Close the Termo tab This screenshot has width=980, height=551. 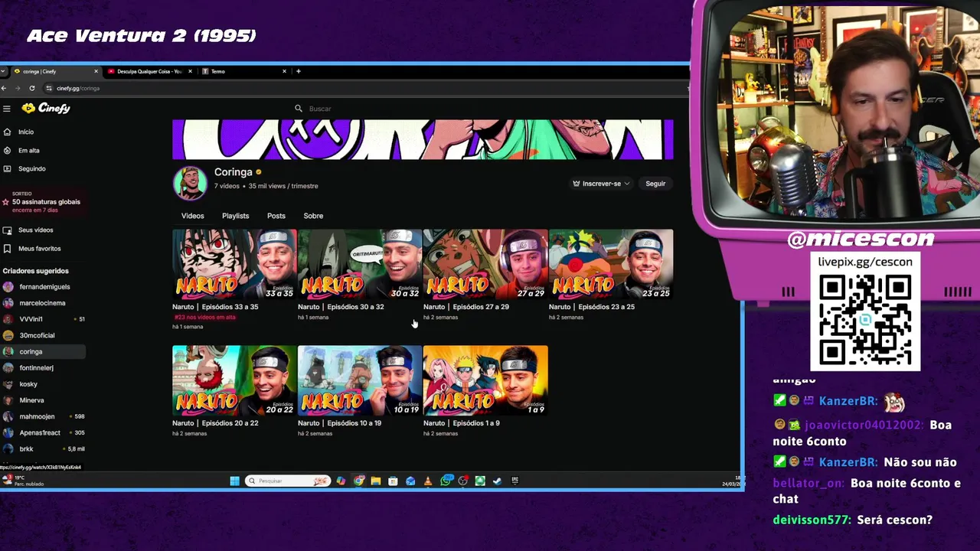coord(284,71)
